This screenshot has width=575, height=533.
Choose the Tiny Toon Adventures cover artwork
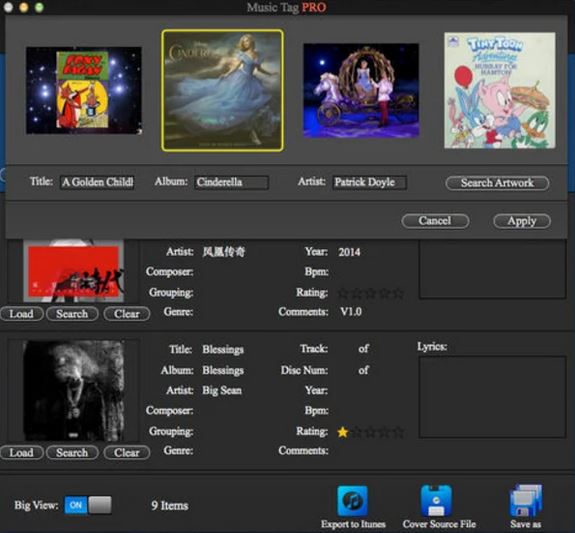pyautogui.click(x=500, y=91)
